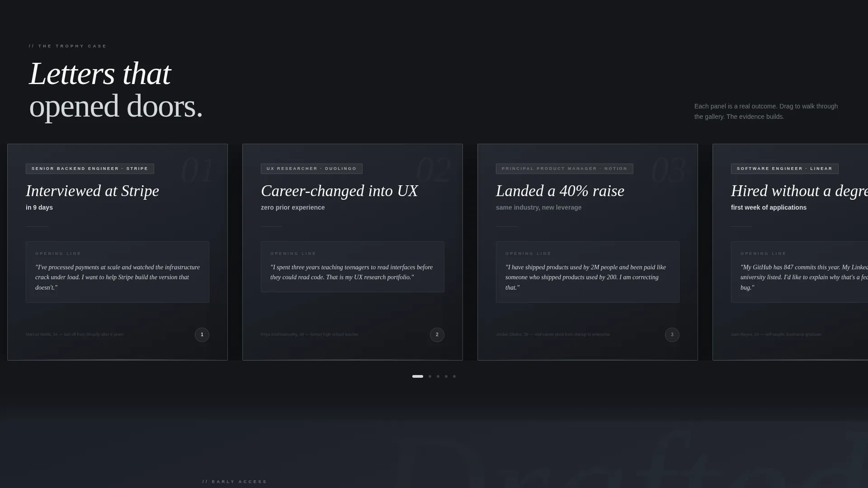Select the active first carousel indicator

point(418,376)
